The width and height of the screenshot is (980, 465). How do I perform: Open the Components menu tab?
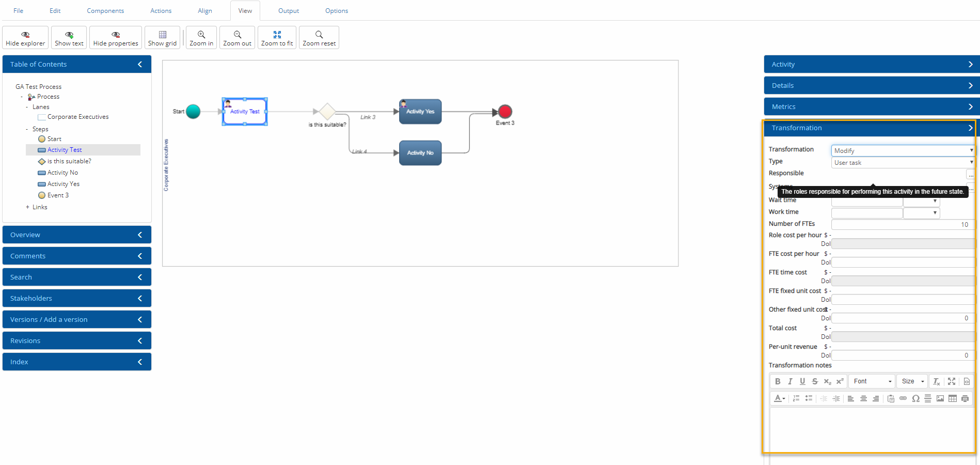click(x=105, y=11)
